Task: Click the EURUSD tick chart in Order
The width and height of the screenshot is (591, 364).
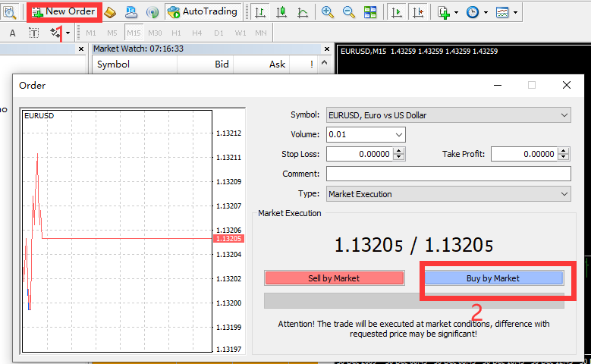Action: [117, 231]
